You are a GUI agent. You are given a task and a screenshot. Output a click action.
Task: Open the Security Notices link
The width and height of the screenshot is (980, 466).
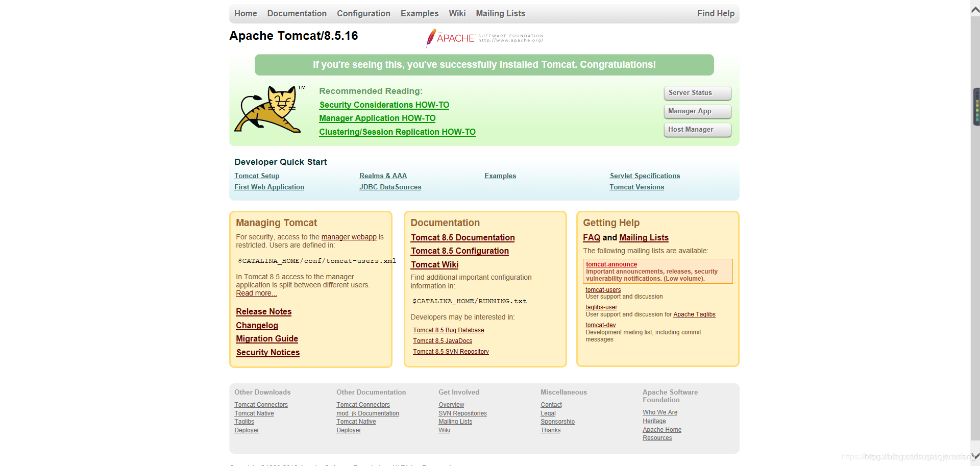click(x=268, y=353)
